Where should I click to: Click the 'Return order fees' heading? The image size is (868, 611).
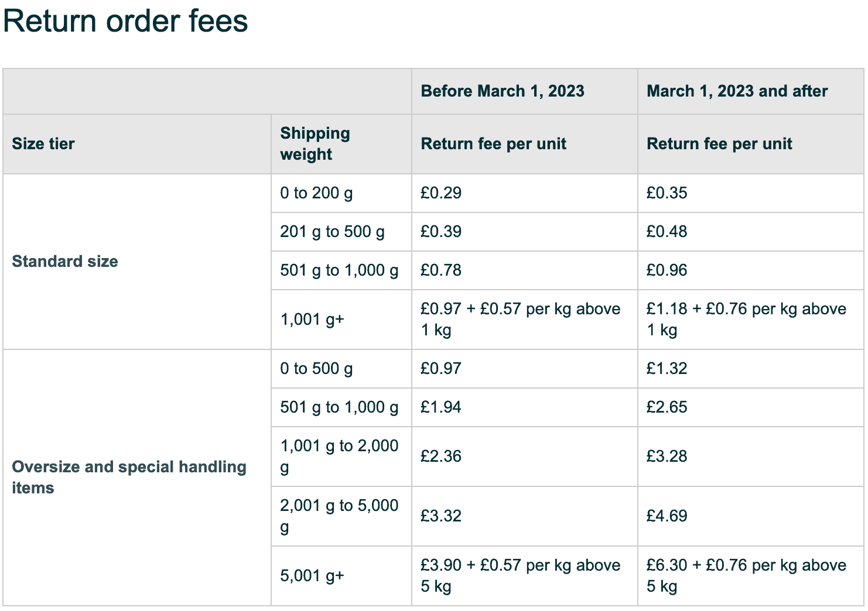pos(125,22)
